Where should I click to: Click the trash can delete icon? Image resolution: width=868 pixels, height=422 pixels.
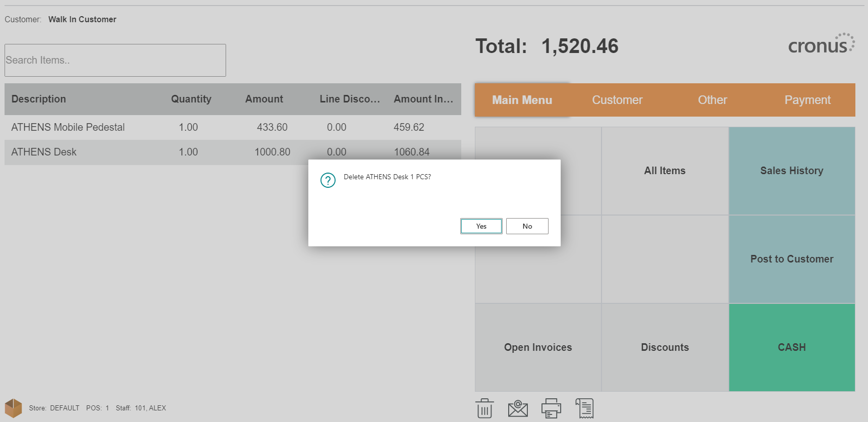484,408
